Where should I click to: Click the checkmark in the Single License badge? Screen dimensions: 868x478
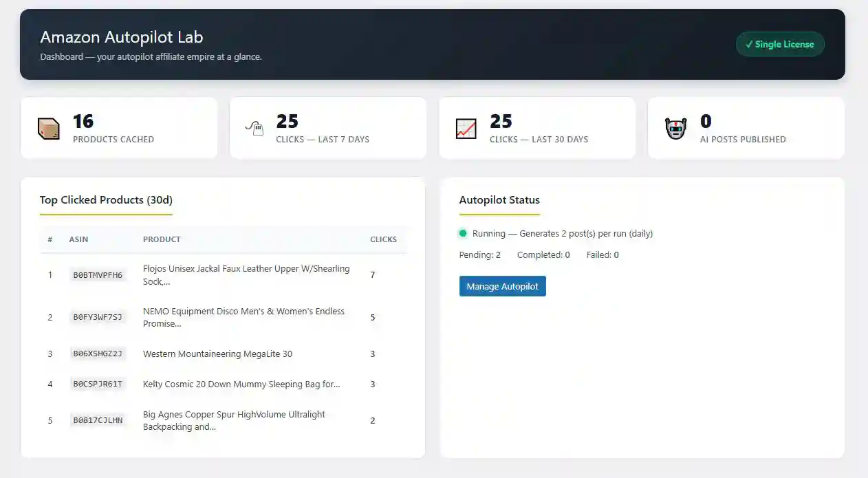point(749,44)
